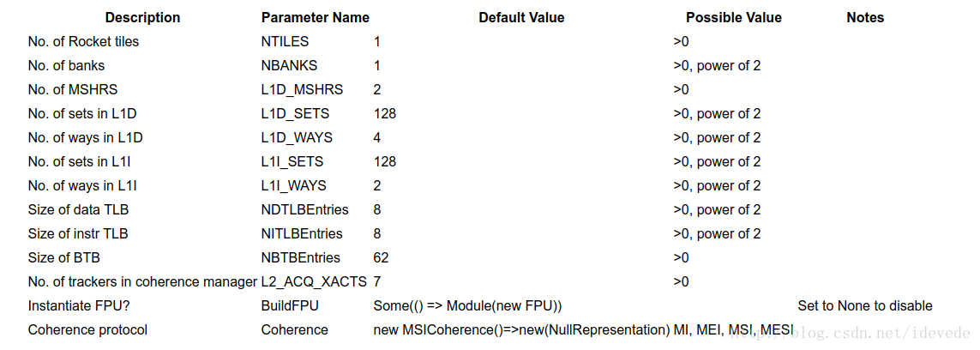Screen dimensions: 980x350
Task: Select the NTILES parameter name cell
Action: click(x=285, y=42)
